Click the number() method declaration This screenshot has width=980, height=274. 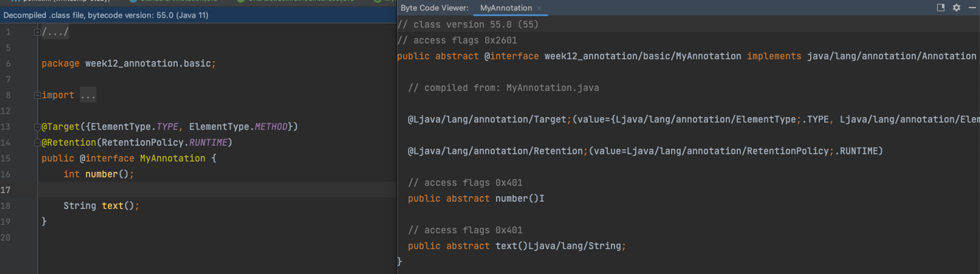click(101, 174)
